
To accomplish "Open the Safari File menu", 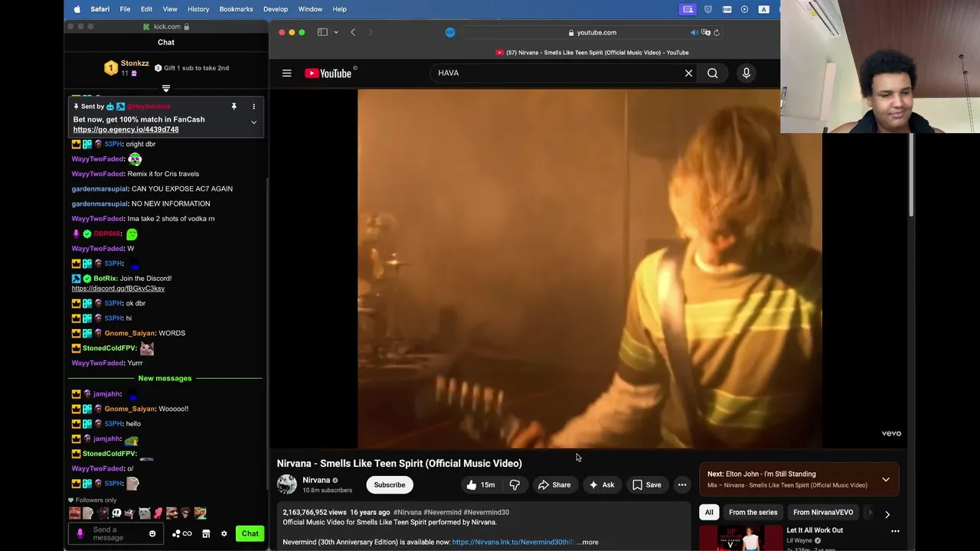I will click(x=125, y=9).
